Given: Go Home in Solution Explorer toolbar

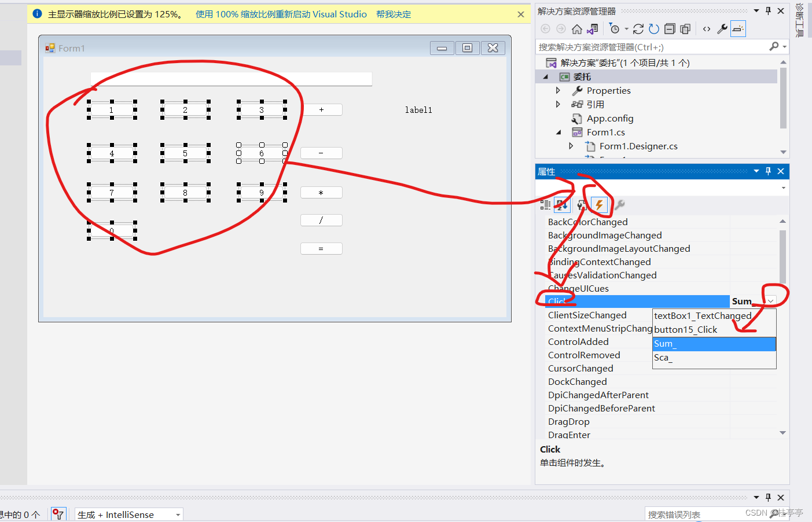Looking at the screenshot, I should 576,29.
